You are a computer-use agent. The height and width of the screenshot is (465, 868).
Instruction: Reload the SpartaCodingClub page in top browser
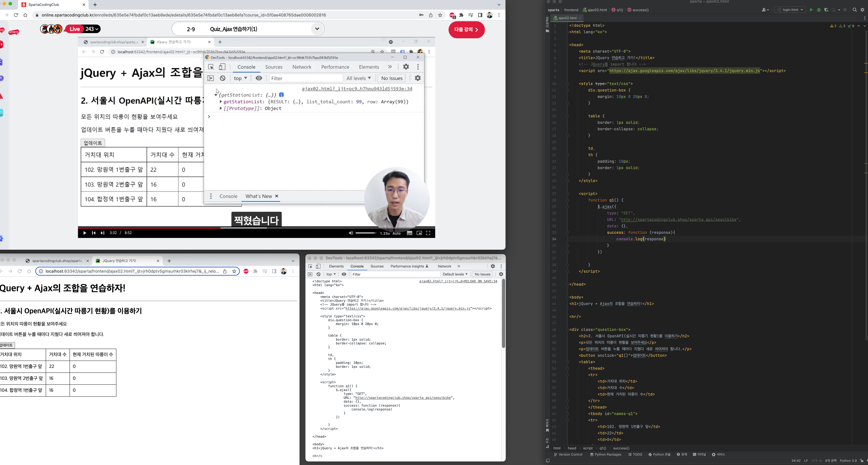16,15
